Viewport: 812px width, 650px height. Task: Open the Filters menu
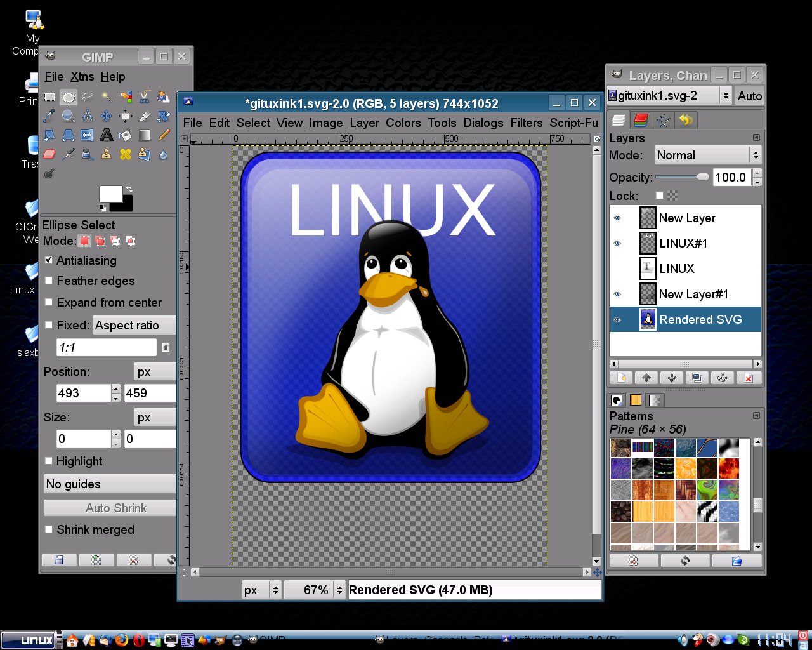(x=527, y=123)
